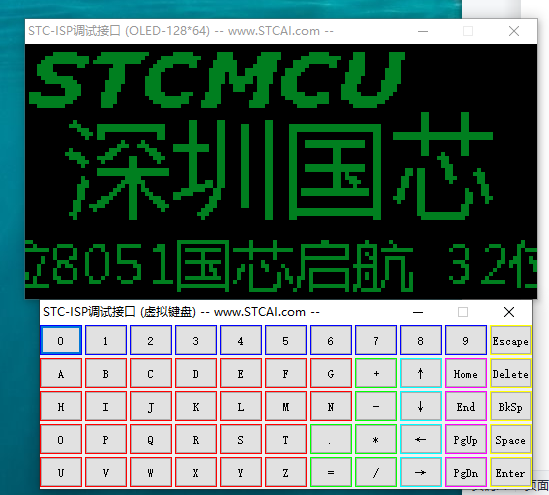The image size is (549, 495).
Task: Click the Home key
Action: 466,374
